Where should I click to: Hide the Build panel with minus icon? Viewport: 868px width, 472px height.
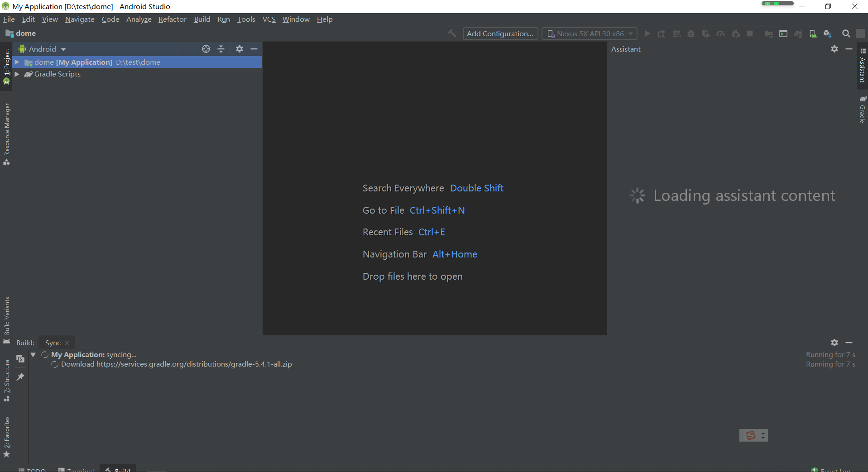[849, 343]
